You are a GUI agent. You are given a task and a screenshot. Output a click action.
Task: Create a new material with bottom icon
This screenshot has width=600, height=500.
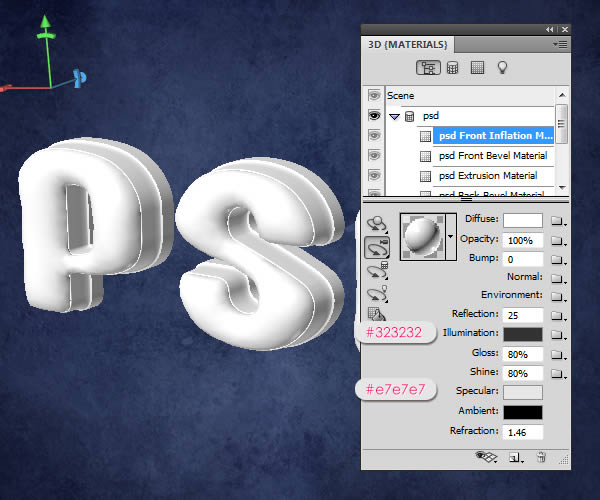515,458
